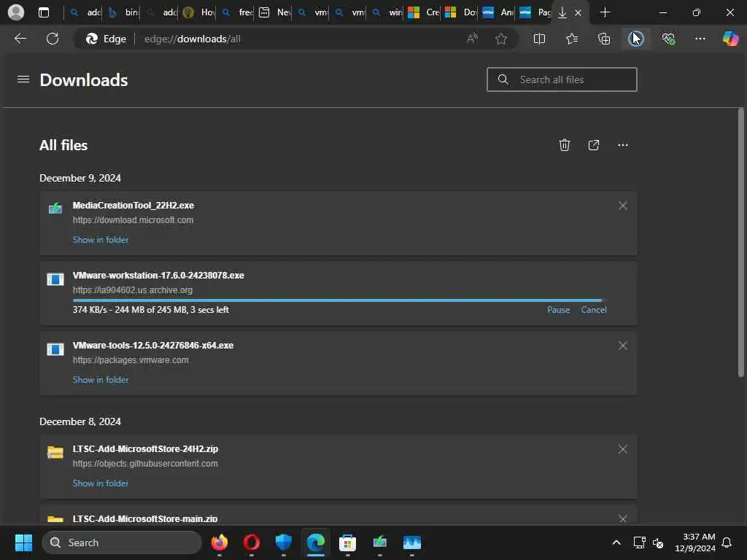Switch to the 'free' search tab
The width and height of the screenshot is (747, 560).
(x=238, y=12)
